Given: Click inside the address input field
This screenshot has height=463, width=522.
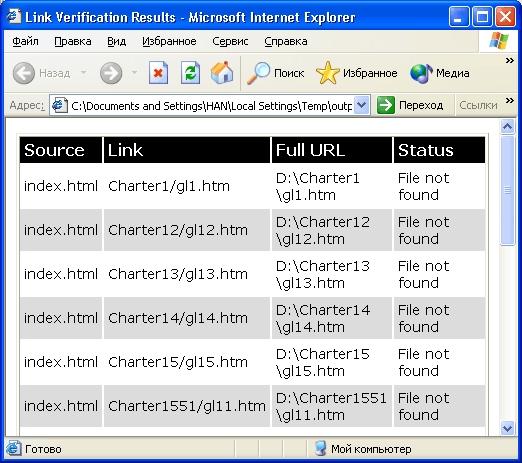Looking at the screenshot, I should pos(211,106).
